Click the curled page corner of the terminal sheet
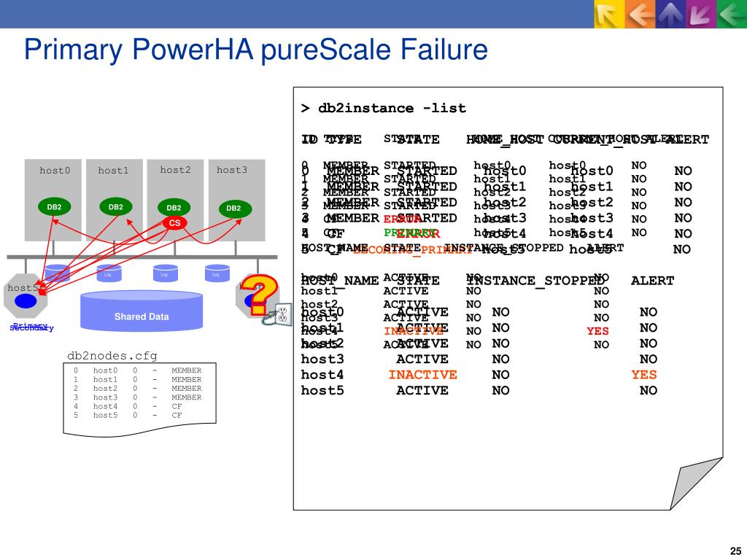Image resolution: width=747 pixels, height=560 pixels. click(696, 483)
